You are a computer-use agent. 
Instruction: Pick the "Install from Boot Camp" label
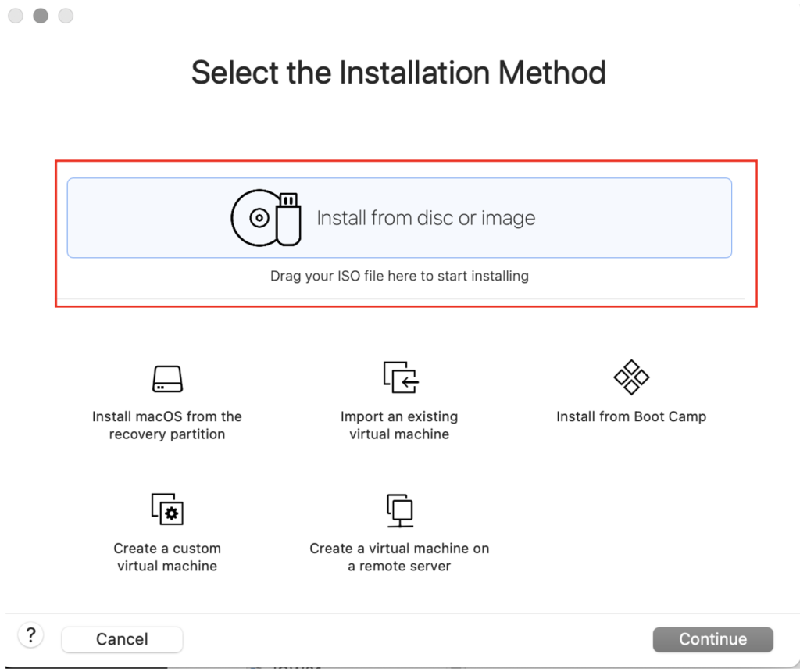click(631, 417)
